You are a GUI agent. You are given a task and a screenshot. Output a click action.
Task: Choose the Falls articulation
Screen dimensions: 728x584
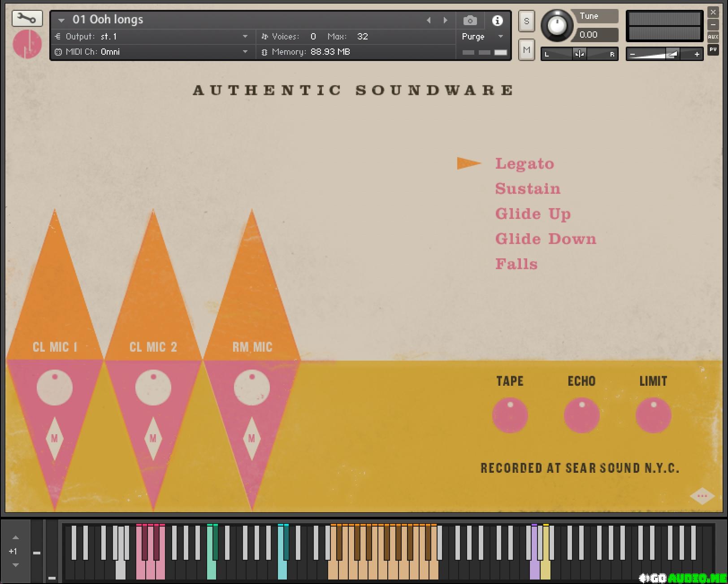[x=516, y=264]
